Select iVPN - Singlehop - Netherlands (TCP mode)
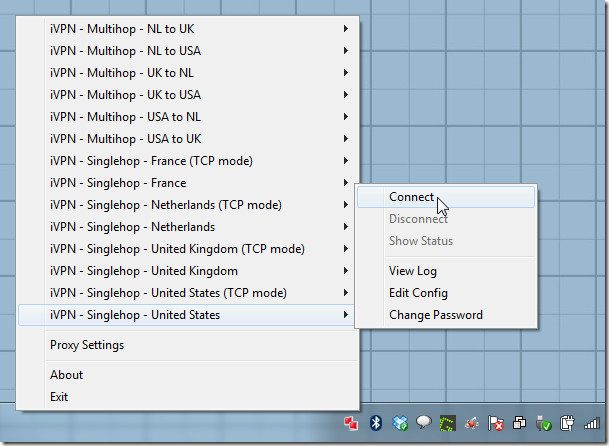 [187, 205]
